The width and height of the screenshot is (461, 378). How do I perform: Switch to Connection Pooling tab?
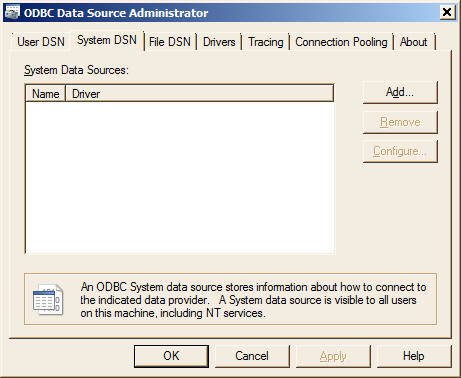point(341,42)
